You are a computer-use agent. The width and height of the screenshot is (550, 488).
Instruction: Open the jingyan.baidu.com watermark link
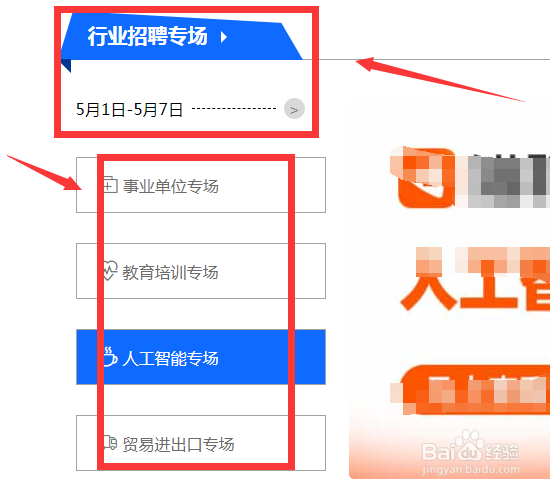(x=471, y=469)
